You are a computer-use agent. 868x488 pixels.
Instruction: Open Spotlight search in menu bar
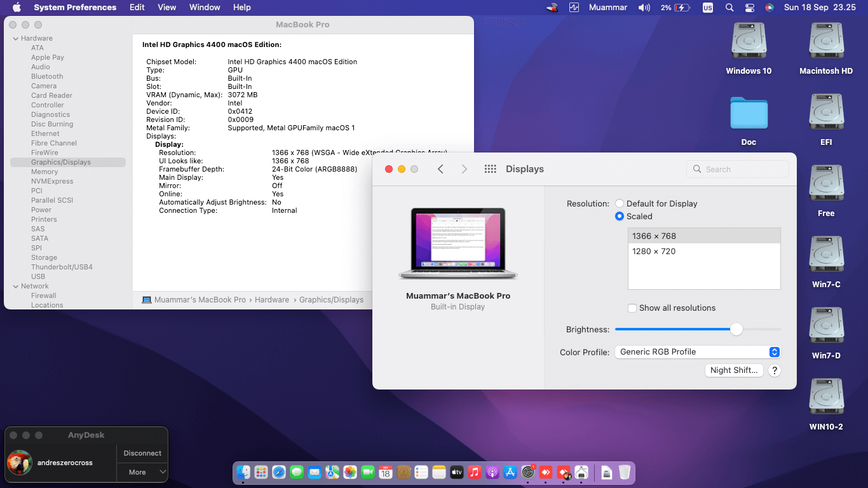click(x=729, y=8)
